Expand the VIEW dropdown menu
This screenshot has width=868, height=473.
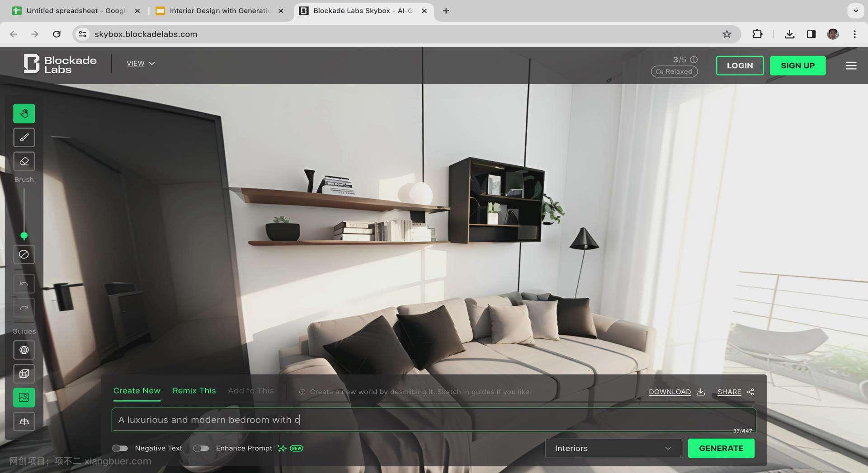tap(140, 63)
